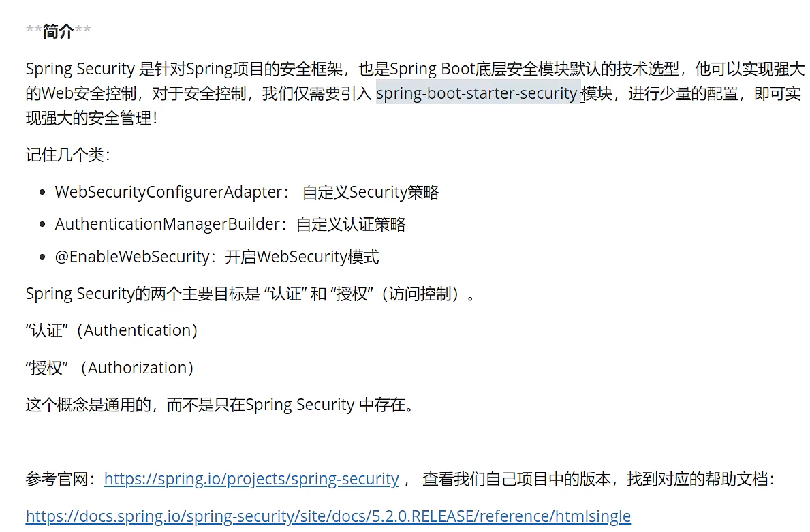This screenshot has width=810, height=532.
Task: Click the word Authorization in parentheses
Action: click(140, 368)
